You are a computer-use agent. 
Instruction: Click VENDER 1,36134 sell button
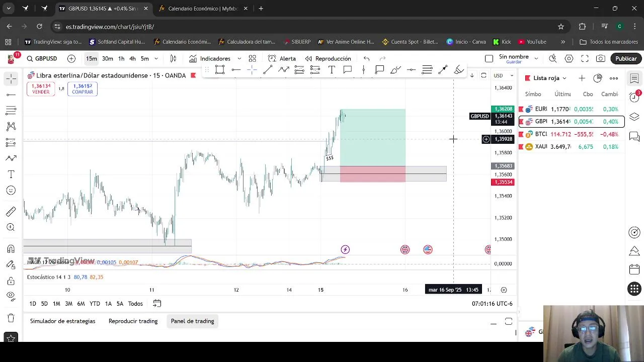pyautogui.click(x=41, y=89)
